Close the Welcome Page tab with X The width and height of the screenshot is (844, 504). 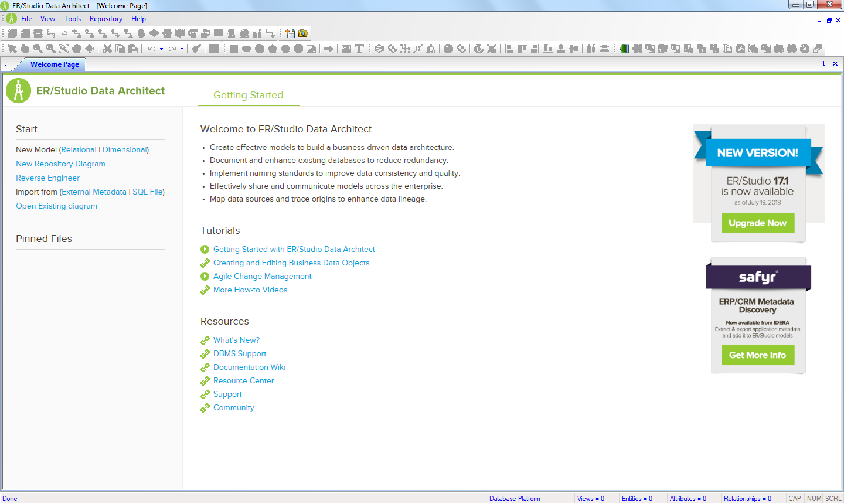coord(835,63)
